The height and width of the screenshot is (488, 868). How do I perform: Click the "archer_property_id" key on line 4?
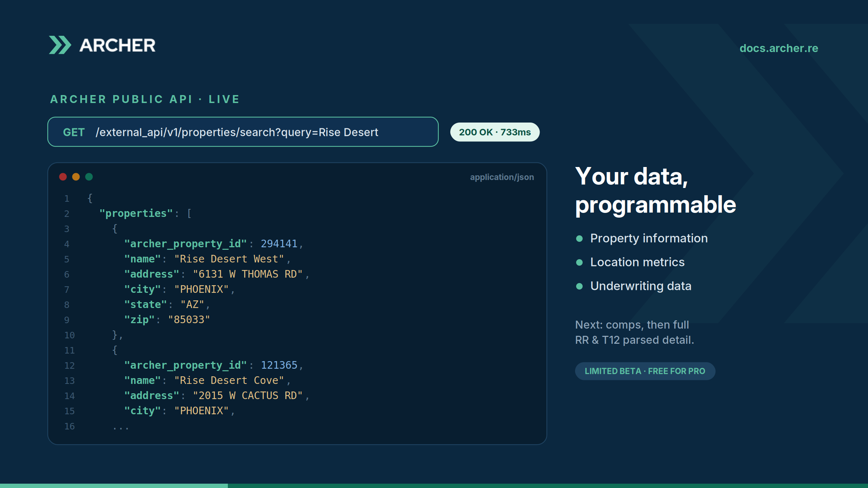185,244
